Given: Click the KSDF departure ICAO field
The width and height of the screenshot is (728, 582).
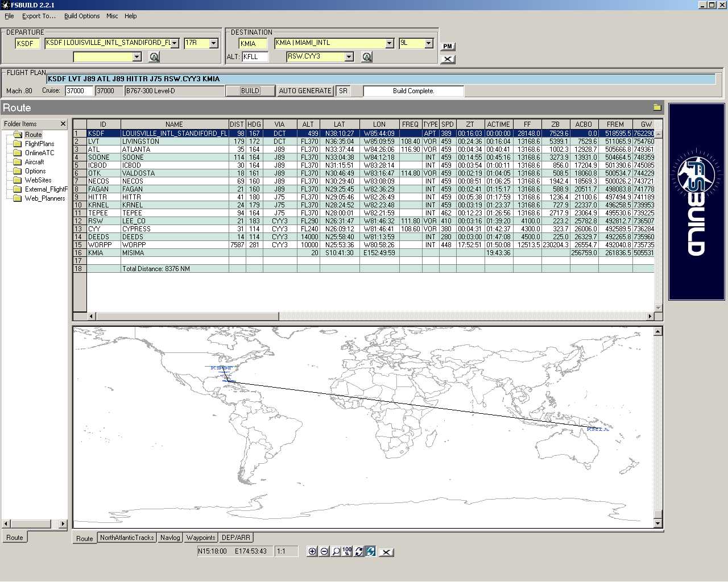Looking at the screenshot, I should click(27, 44).
